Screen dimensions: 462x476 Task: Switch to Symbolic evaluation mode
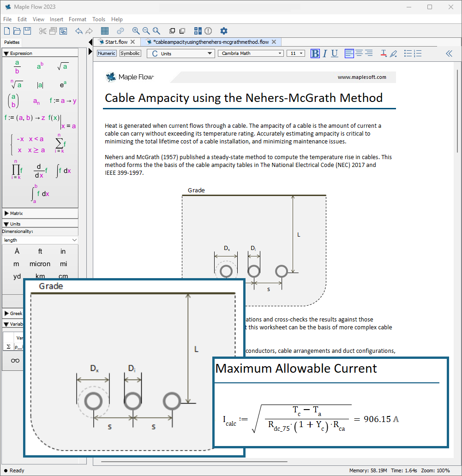(x=130, y=54)
